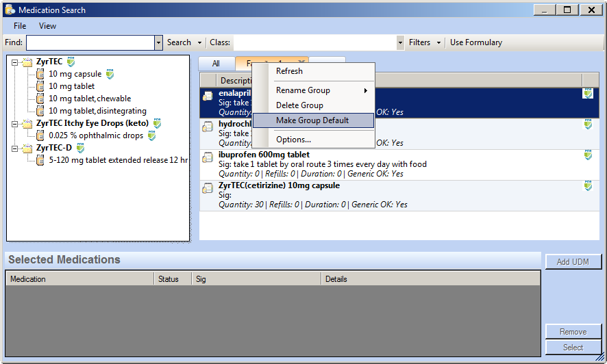The height and width of the screenshot is (364, 607).
Task: Open the Filters dropdown arrow
Action: pyautogui.click(x=438, y=42)
